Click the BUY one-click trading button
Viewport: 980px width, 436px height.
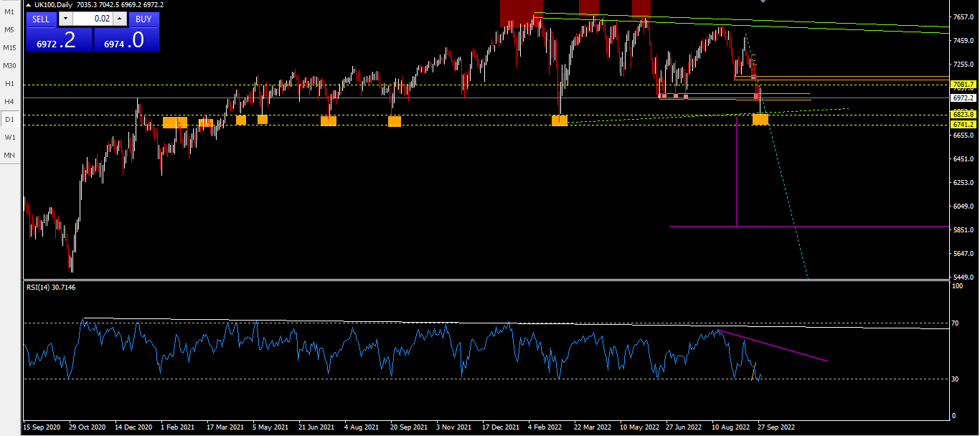143,19
